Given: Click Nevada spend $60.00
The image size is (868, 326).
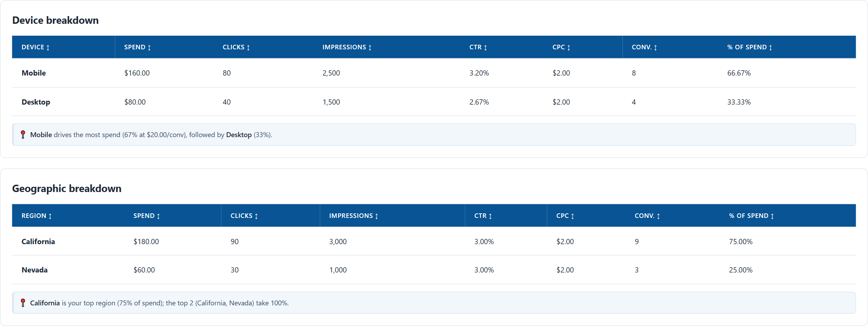Looking at the screenshot, I should tap(144, 270).
